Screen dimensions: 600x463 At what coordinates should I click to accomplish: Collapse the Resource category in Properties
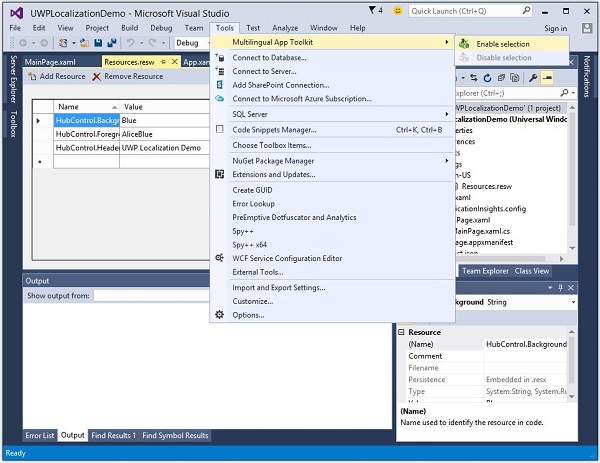pos(401,332)
